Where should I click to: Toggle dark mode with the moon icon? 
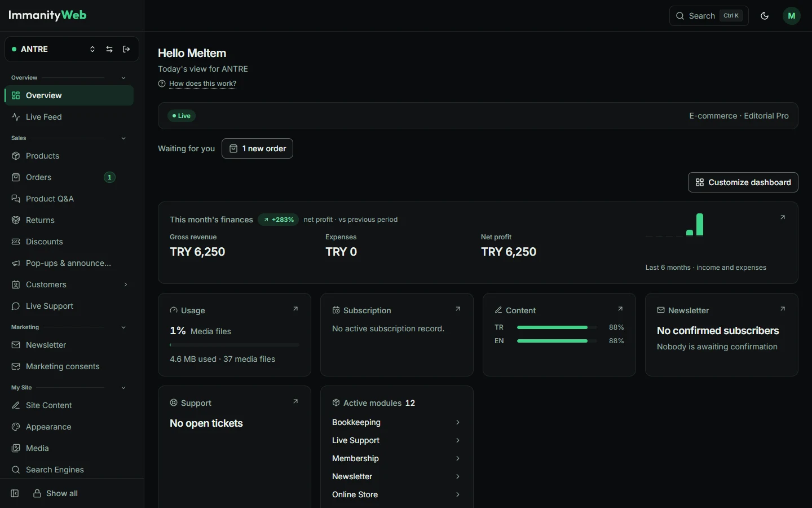point(765,16)
